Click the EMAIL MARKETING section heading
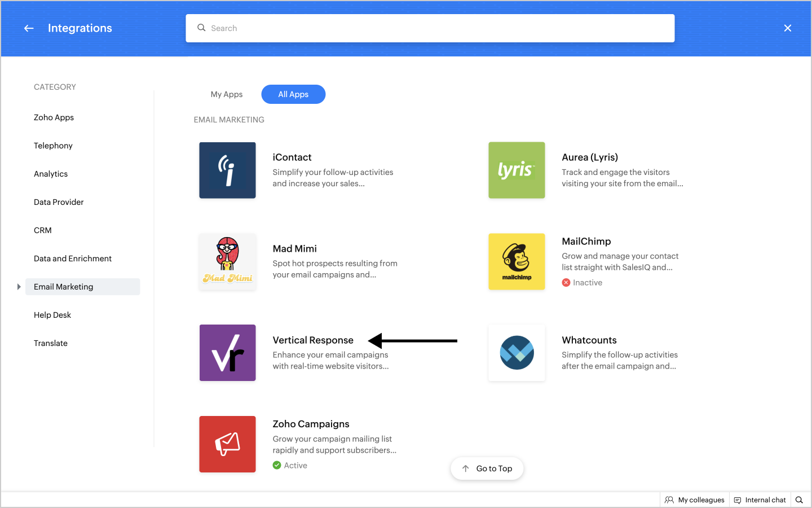This screenshot has width=812, height=508. pyautogui.click(x=229, y=120)
